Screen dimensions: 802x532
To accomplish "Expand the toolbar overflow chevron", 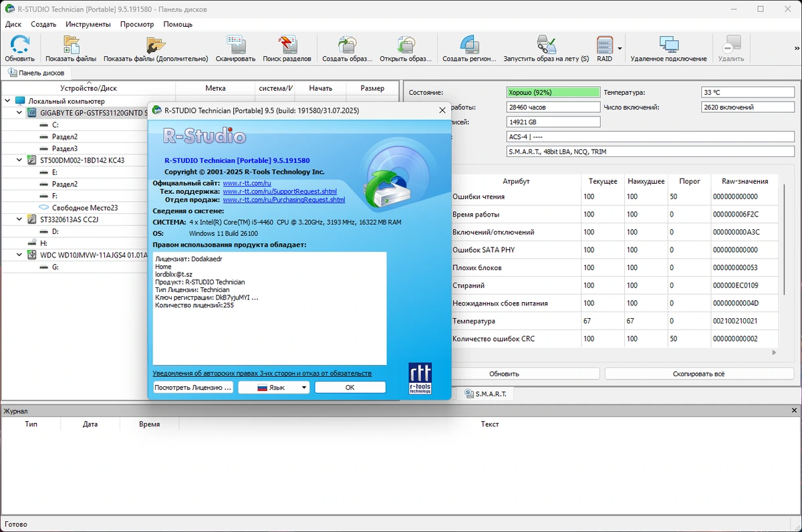I will coord(796,49).
